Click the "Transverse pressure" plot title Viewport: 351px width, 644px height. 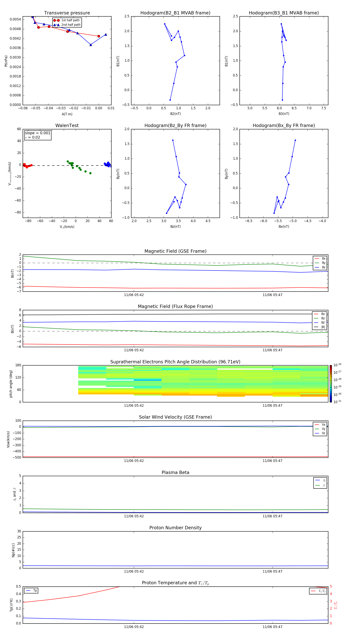67,13
